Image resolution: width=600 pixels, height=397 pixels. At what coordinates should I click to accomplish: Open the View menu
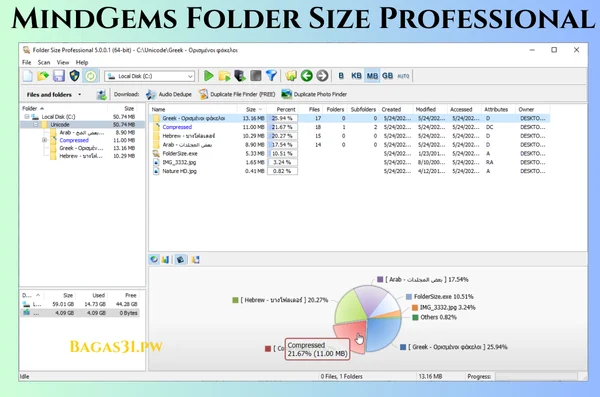point(63,62)
